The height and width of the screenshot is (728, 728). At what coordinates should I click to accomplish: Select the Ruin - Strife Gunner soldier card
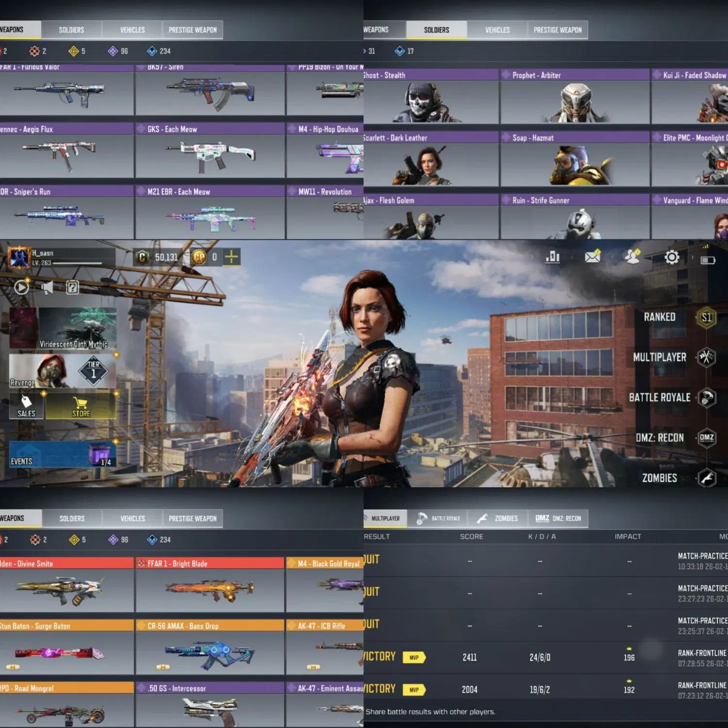[x=575, y=216]
